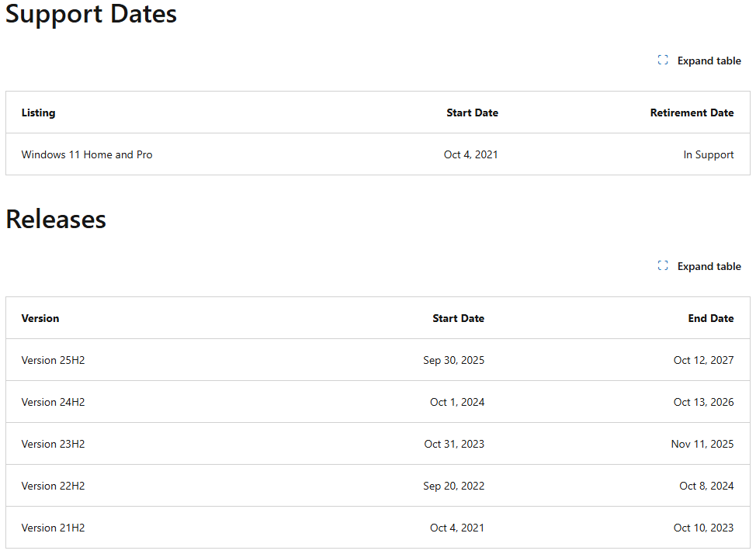Click the Support Dates heading
Screen dimensions: 756x554
(92, 14)
